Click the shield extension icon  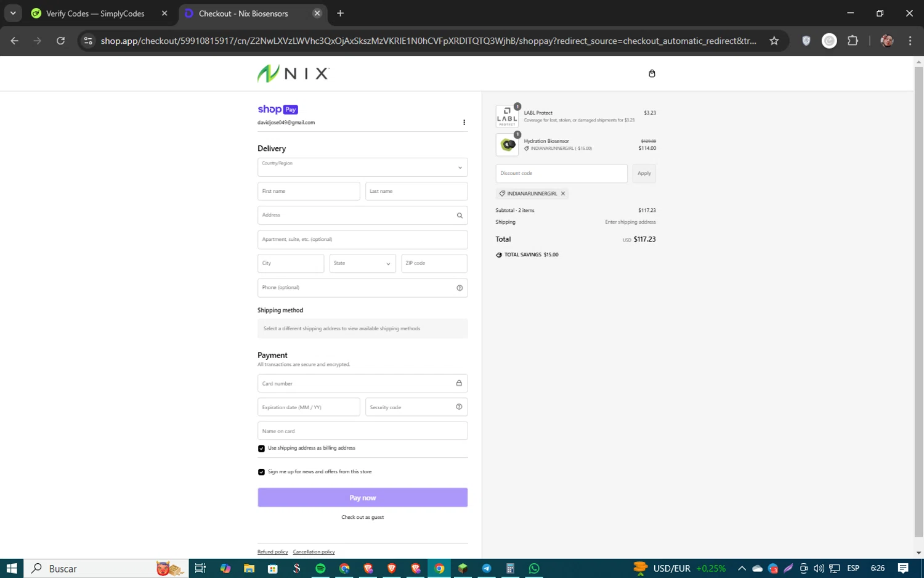(806, 41)
